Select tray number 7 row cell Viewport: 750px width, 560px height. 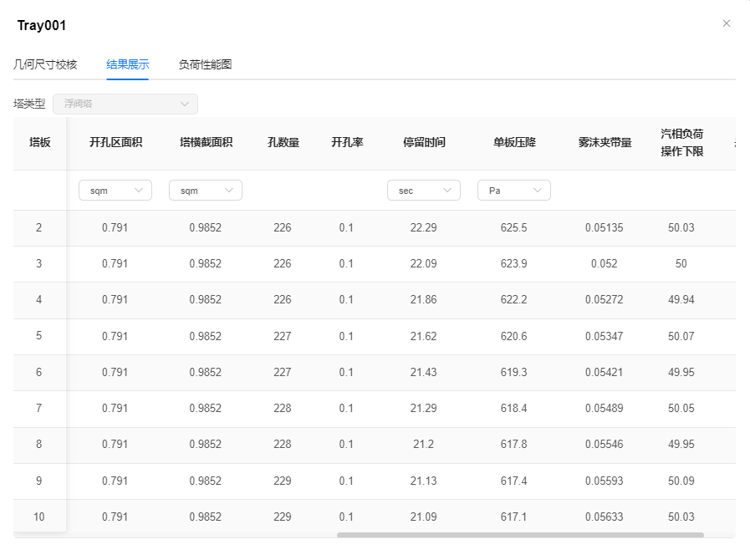[38, 408]
